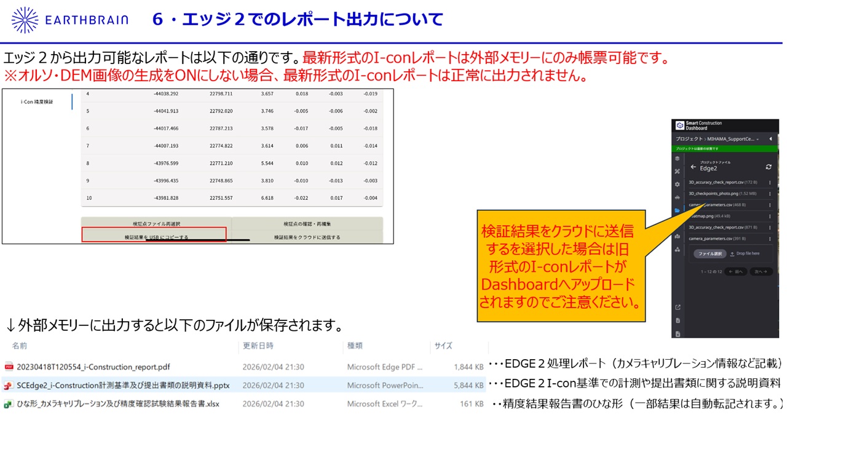Select the Smart Construction Dashboard cube logo
The width and height of the screenshot is (868, 473).
coord(680,125)
